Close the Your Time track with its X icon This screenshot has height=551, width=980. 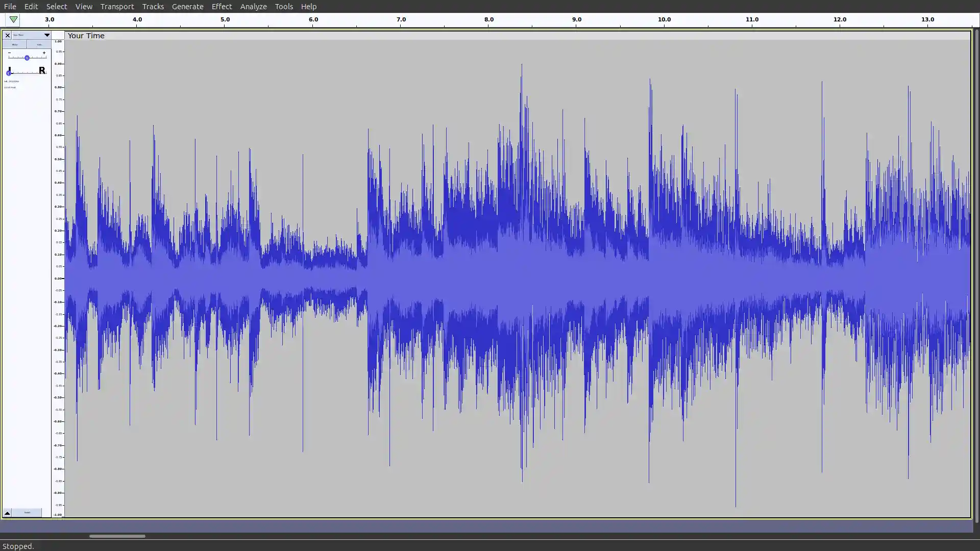(x=7, y=36)
